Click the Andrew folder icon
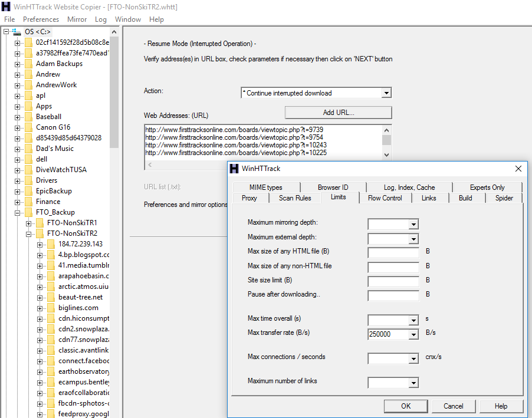The image size is (532, 418). coord(28,74)
